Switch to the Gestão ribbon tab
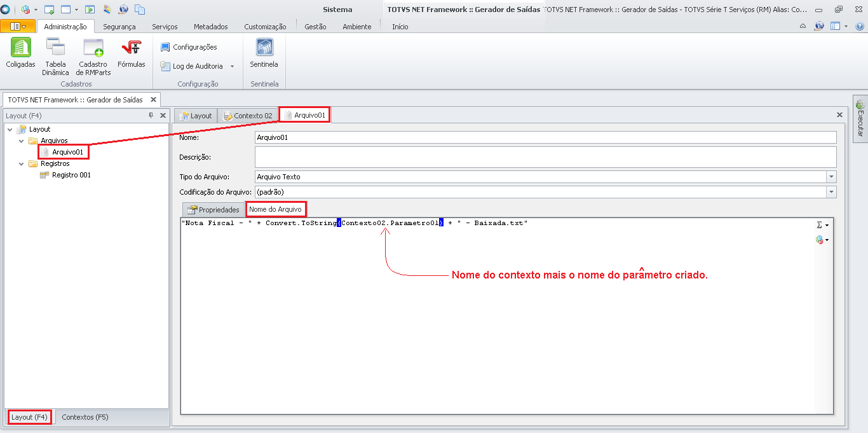Viewport: 868px width, 433px height. click(315, 27)
